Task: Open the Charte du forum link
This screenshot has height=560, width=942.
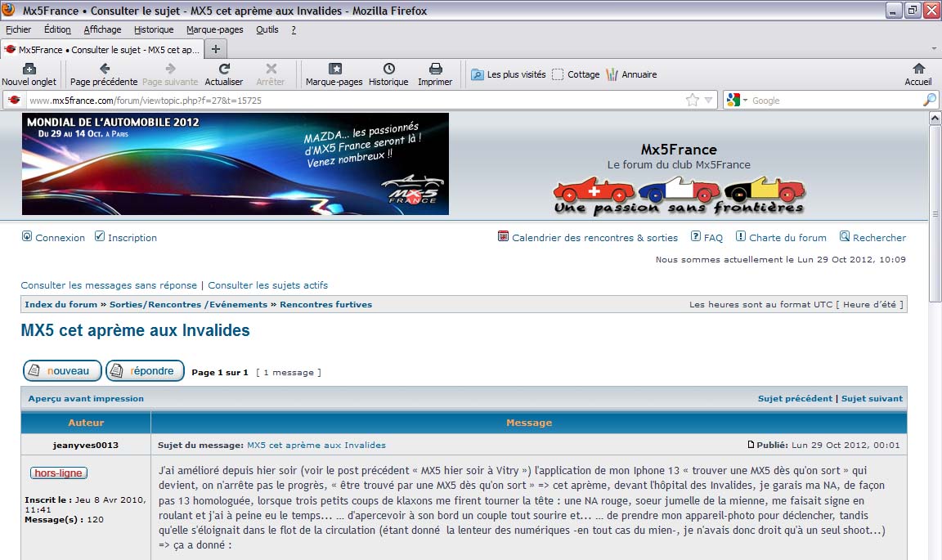Action: (787, 238)
